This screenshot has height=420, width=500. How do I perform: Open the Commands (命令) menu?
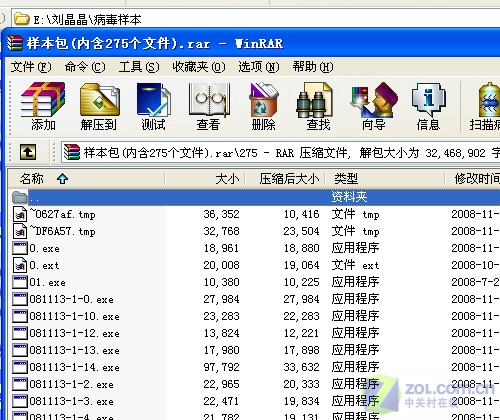tap(85, 67)
